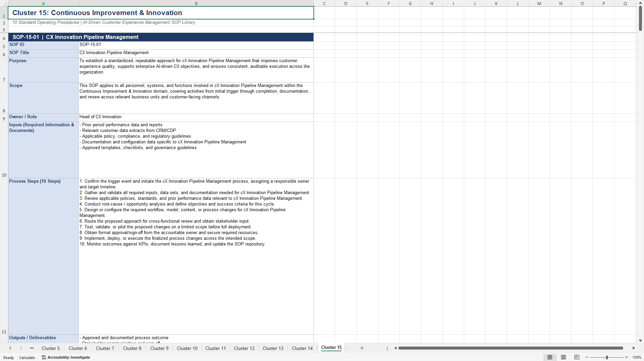The height and width of the screenshot is (361, 644).
Task: Select the 'Owner / Role' label cell
Action: tap(43, 118)
